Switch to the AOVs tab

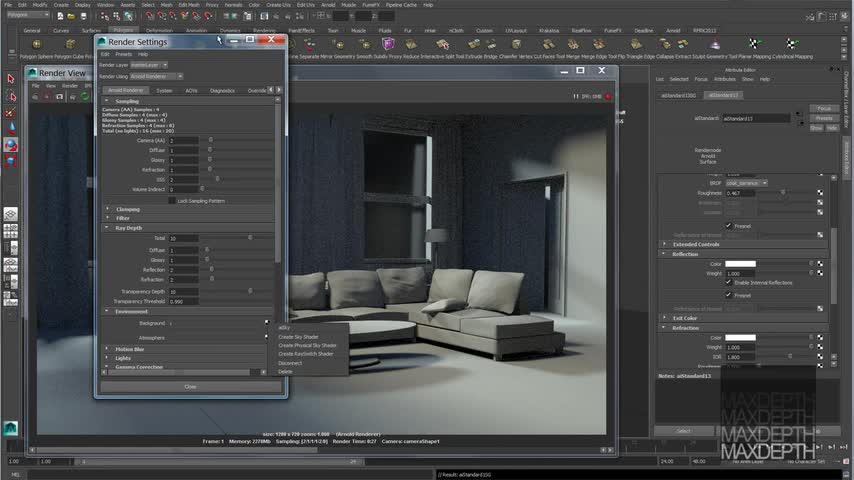[x=191, y=90]
